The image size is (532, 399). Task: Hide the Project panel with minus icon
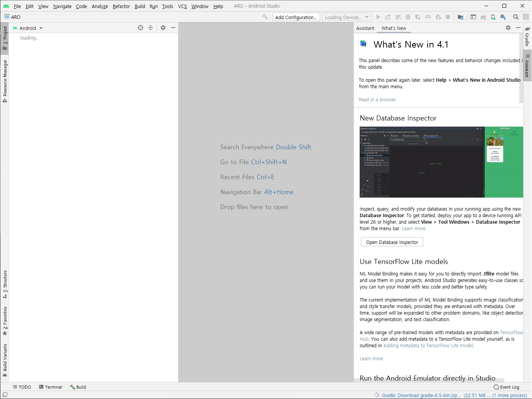pyautogui.click(x=173, y=28)
